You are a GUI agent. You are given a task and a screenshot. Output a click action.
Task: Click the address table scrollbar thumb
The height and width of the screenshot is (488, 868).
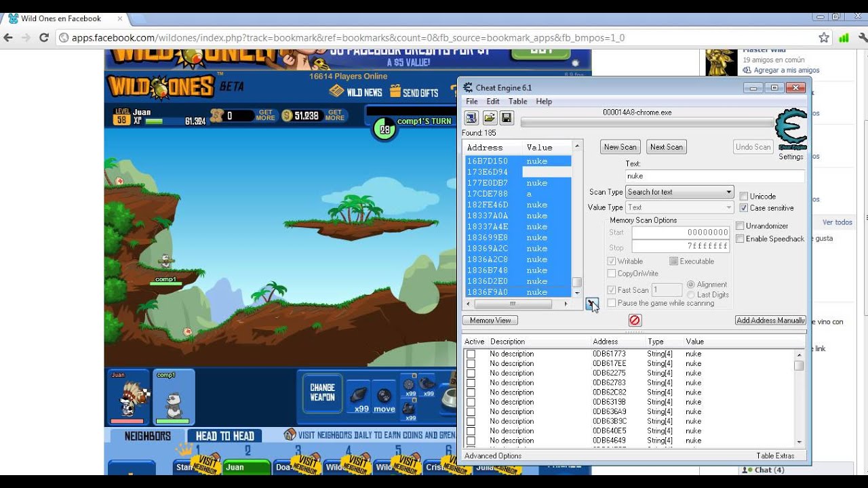[800, 365]
